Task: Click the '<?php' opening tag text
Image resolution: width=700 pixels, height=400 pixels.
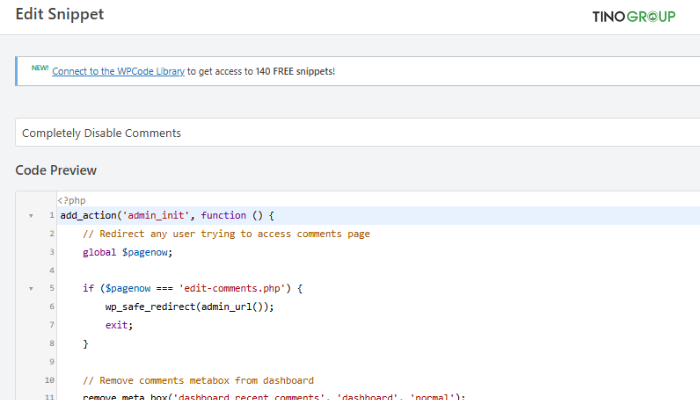Action: click(71, 200)
